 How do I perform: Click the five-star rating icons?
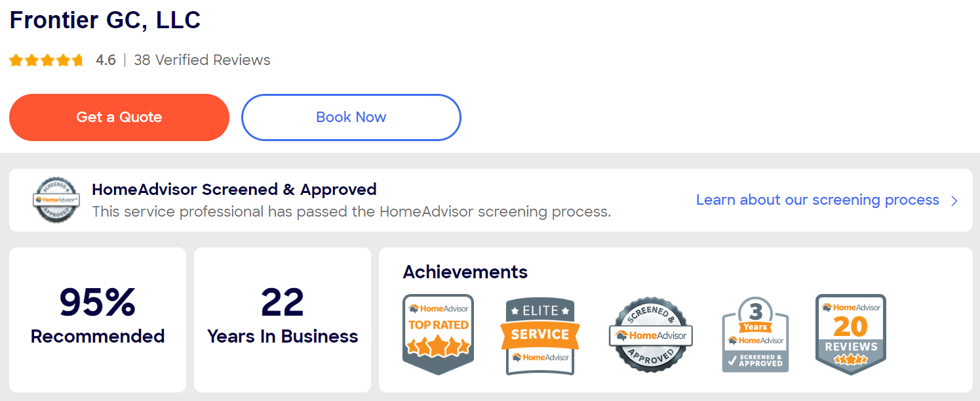point(47,60)
